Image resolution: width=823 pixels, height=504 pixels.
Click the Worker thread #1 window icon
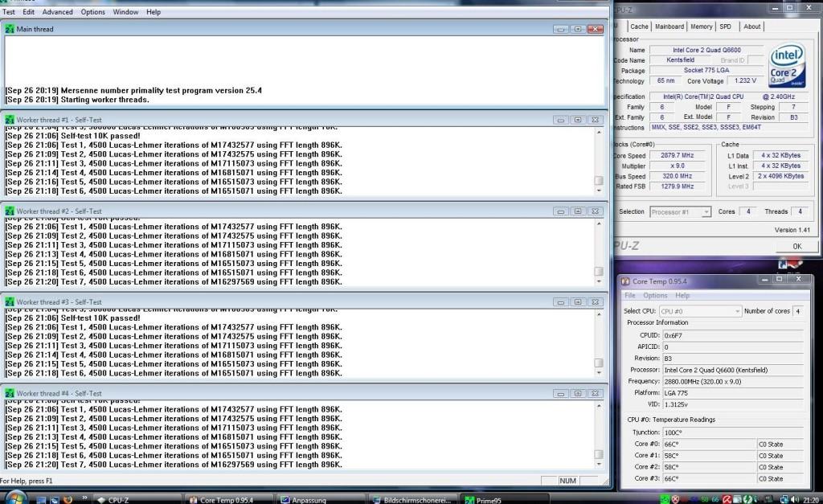coord(10,120)
